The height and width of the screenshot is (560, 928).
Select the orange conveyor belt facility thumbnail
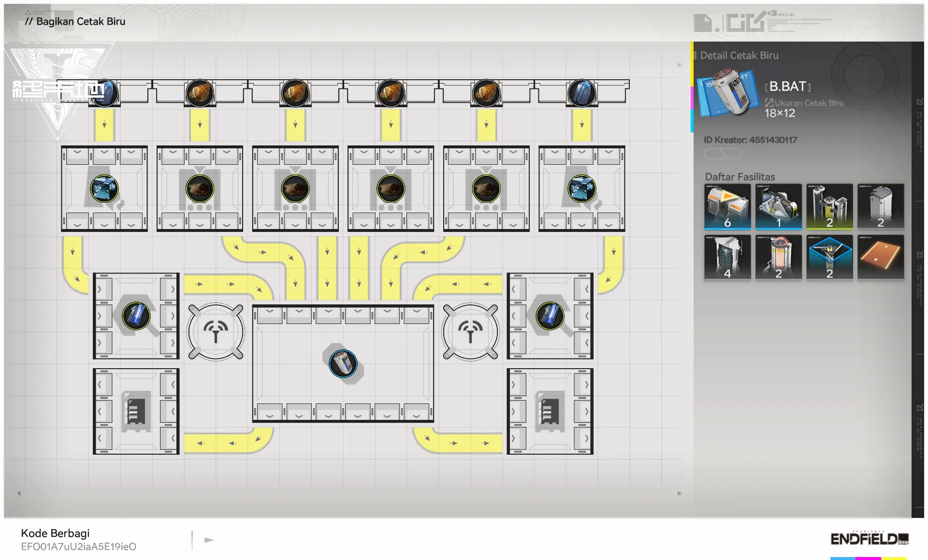click(881, 258)
